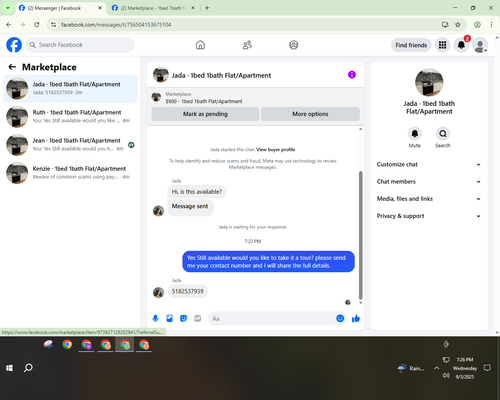Mute the chat using the bell icon
This screenshot has height=400, width=500.
[x=415, y=134]
